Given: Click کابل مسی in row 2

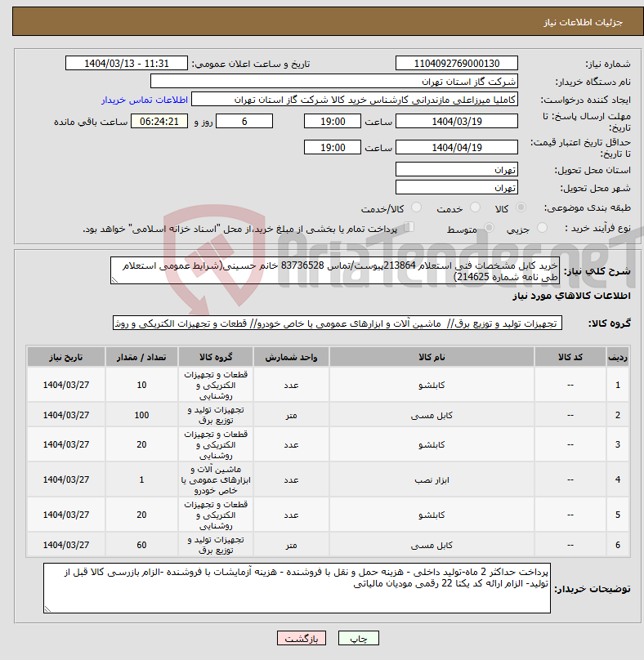Looking at the screenshot, I should 432,416.
